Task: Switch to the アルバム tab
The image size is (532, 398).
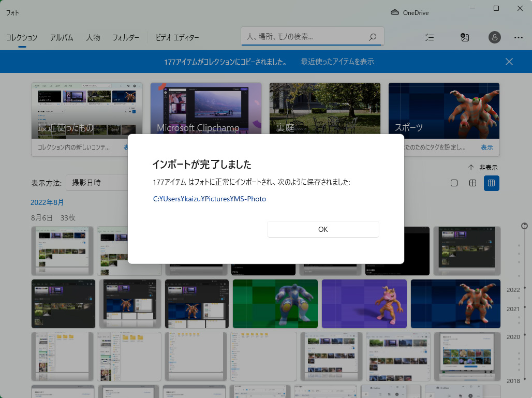Action: pos(62,37)
